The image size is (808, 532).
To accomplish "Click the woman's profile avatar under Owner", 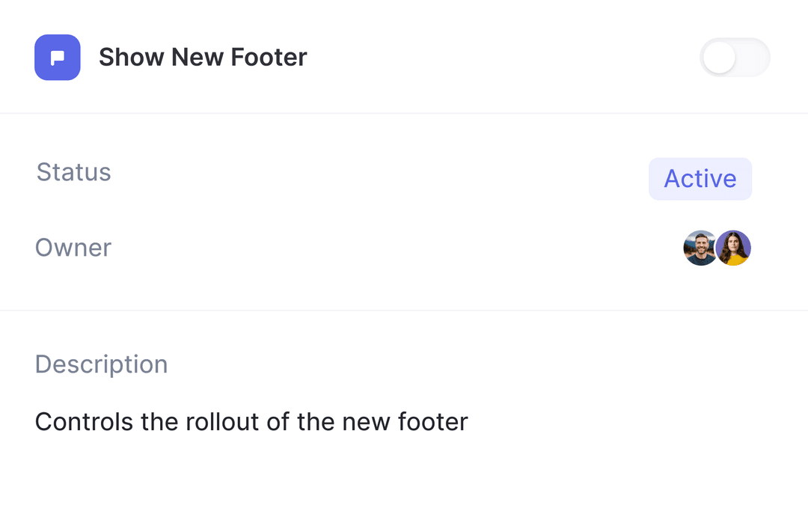I will tap(733, 248).
